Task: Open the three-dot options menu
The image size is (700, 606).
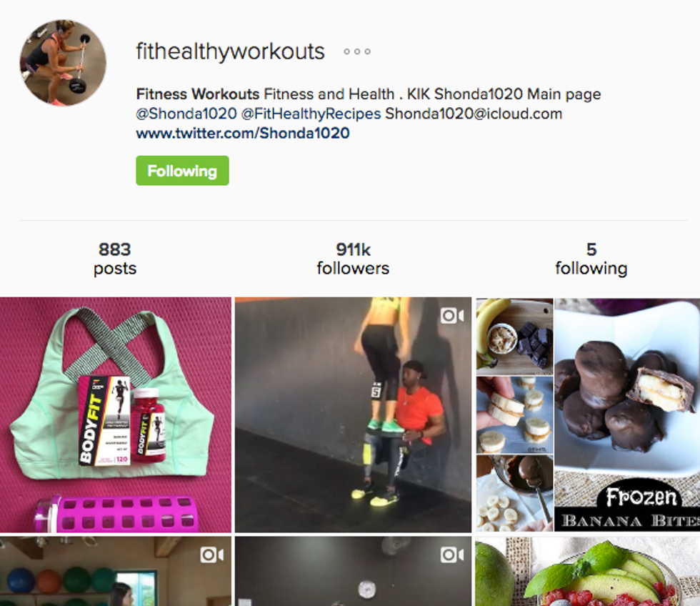Action: pos(357,51)
